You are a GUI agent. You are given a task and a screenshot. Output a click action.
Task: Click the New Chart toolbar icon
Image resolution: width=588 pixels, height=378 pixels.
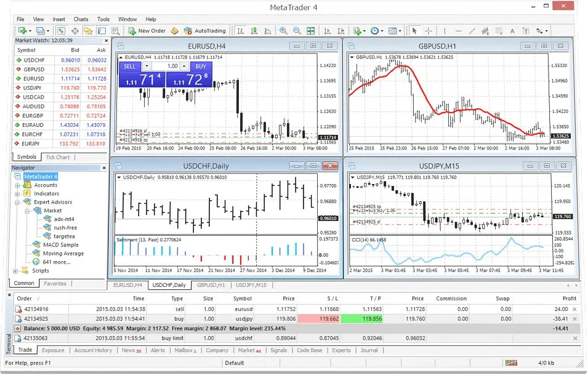[x=23, y=31]
